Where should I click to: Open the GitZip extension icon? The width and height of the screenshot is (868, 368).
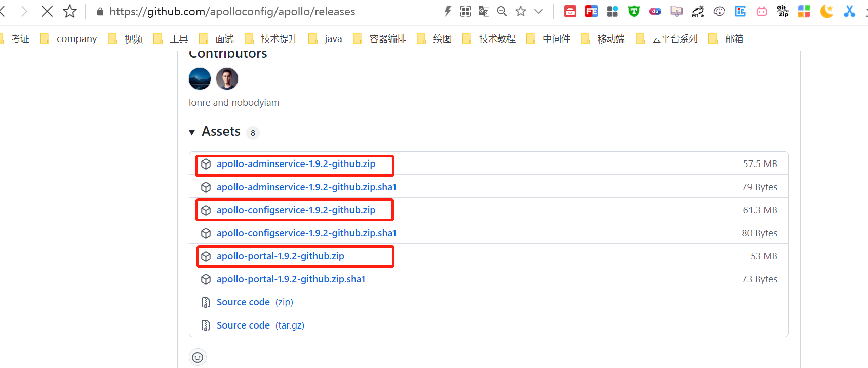tap(783, 11)
